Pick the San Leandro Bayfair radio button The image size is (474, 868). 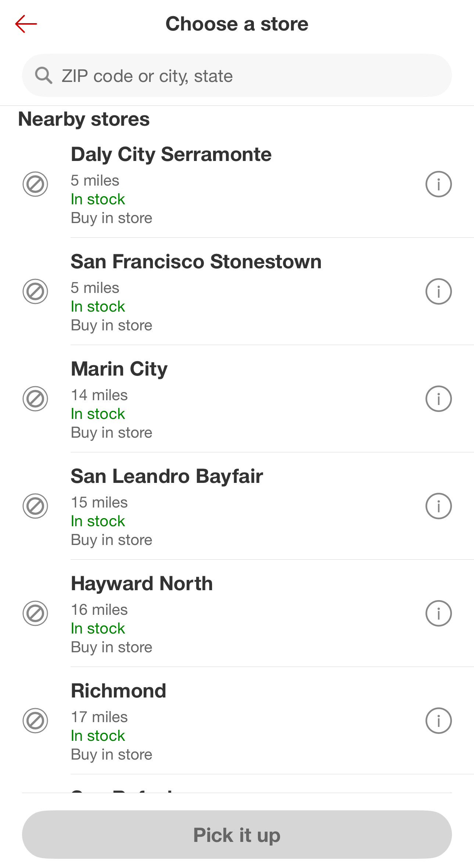(35, 506)
